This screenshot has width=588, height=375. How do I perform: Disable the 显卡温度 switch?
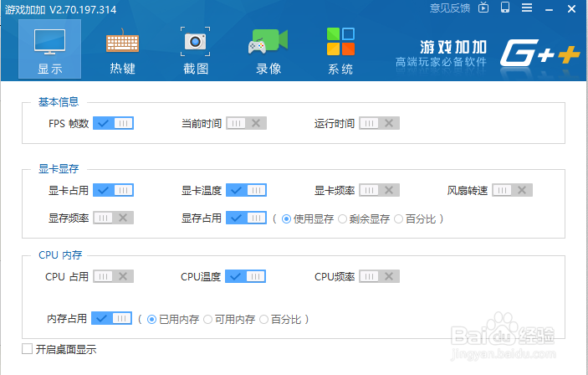pos(246,190)
